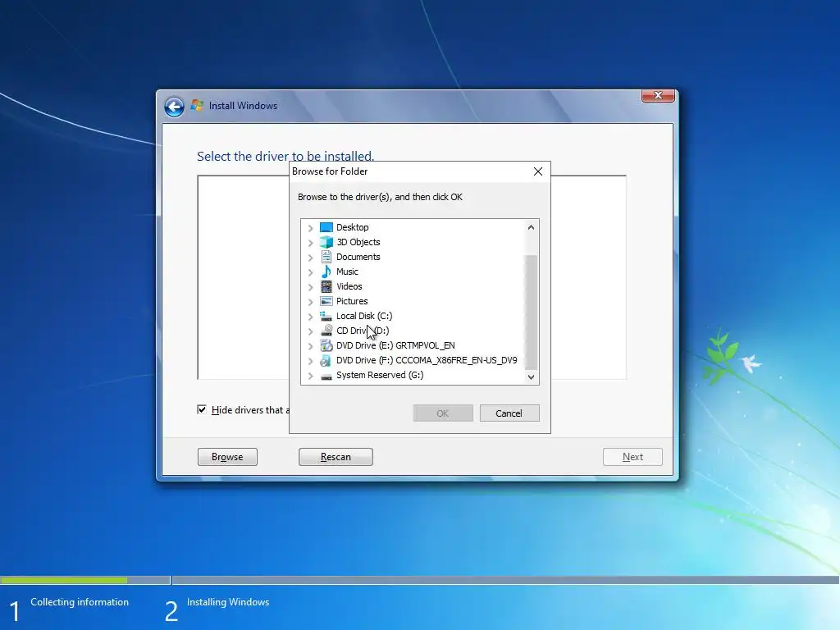
Task: Click the System Reserved (G:) drive icon
Action: point(326,376)
